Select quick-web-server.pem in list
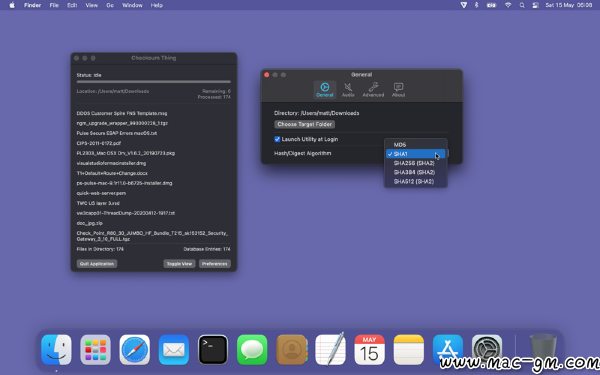600x375 pixels. 101,193
